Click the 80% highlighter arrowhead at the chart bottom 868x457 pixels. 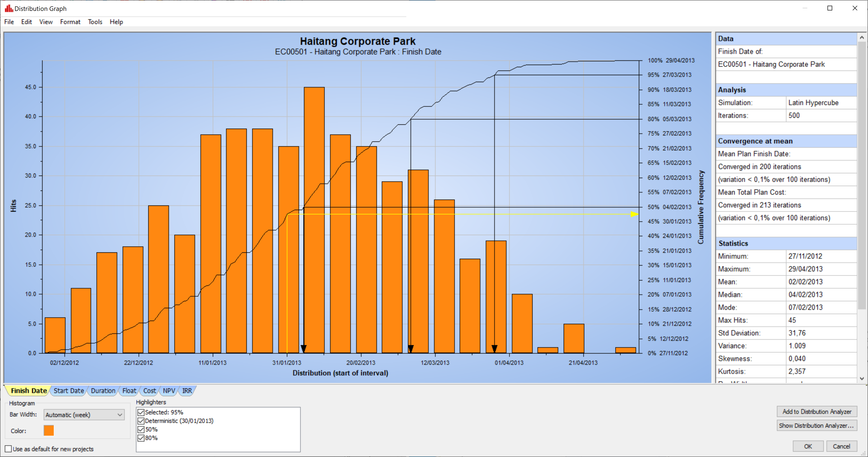(410, 348)
